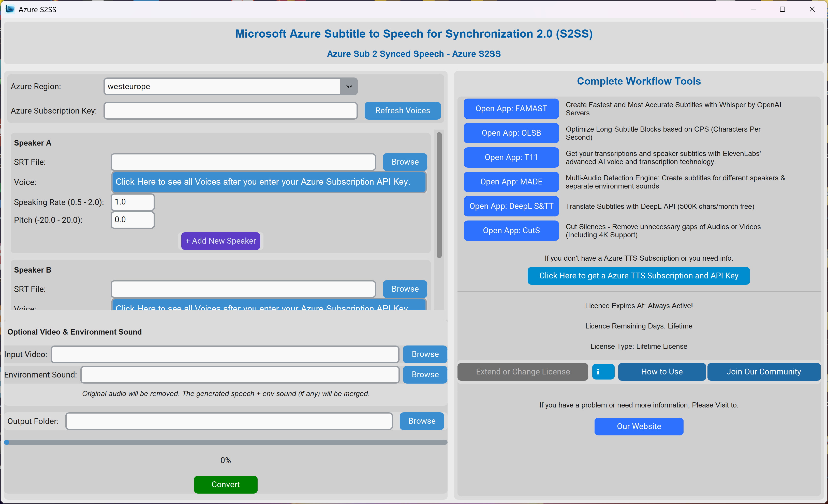828x504 pixels.
Task: Click Refresh Voices button
Action: click(x=402, y=111)
